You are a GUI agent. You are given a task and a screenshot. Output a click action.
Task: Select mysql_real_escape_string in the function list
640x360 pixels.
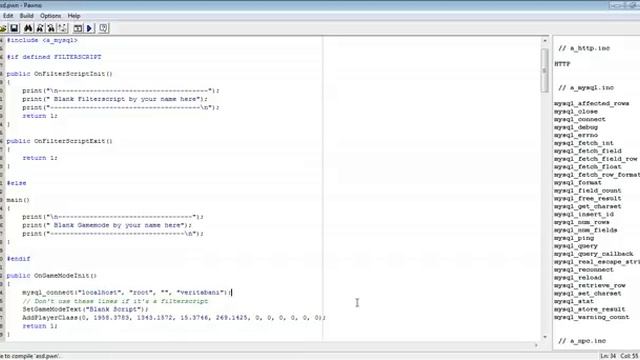tap(597, 262)
